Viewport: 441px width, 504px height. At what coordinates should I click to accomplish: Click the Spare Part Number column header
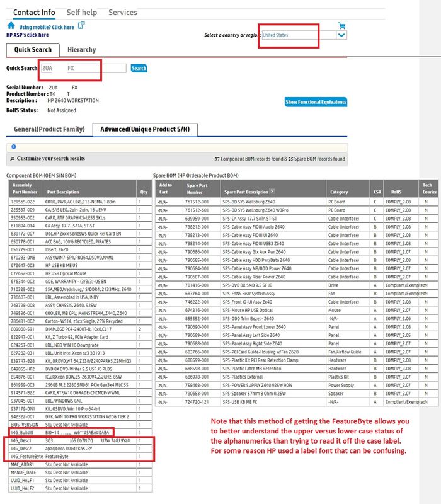202,188
